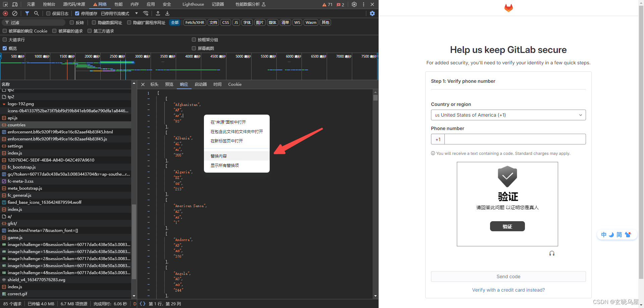Click the 中 language icon in IME toolbar
Screen dimensions: 644x308
604,235
